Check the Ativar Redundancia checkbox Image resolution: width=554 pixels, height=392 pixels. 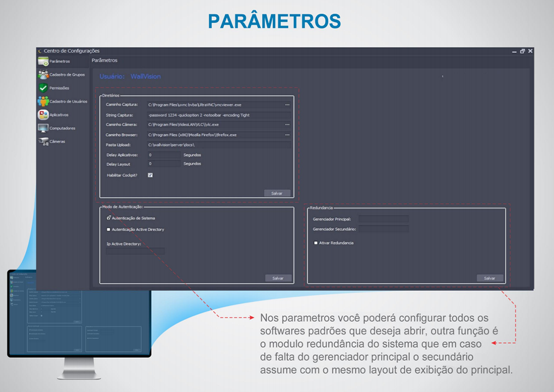pos(316,243)
